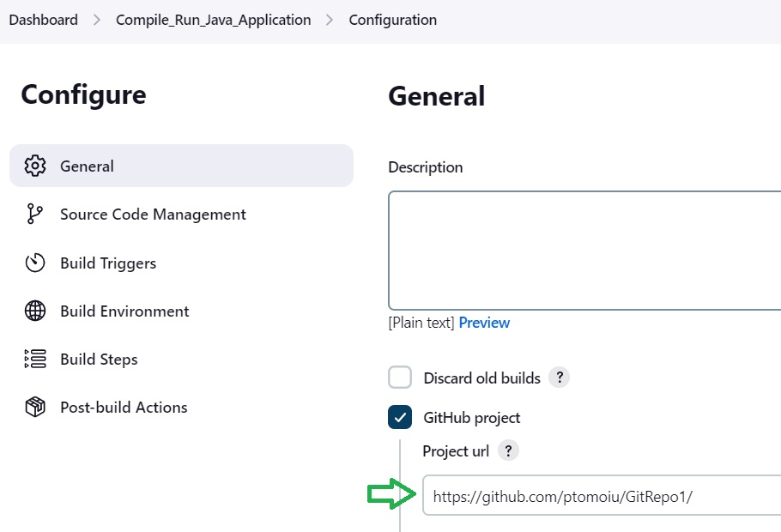Image resolution: width=781 pixels, height=532 pixels.
Task: Click the Build Steps list icon
Action: click(35, 359)
